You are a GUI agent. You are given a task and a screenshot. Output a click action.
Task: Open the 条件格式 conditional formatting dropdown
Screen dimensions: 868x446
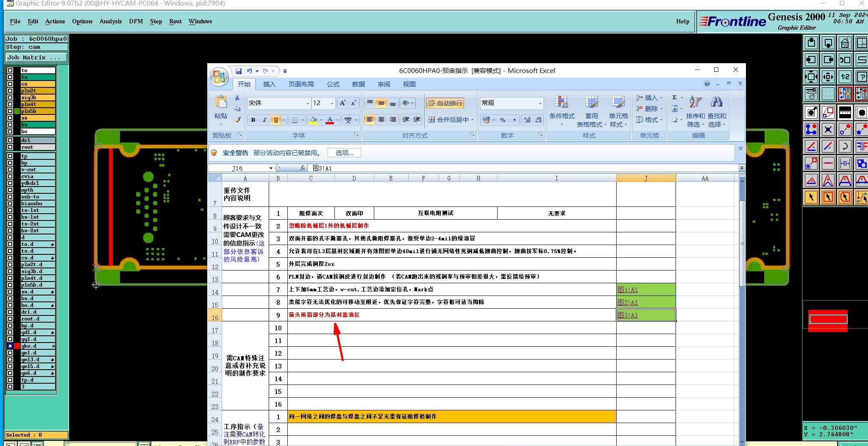tap(562, 111)
